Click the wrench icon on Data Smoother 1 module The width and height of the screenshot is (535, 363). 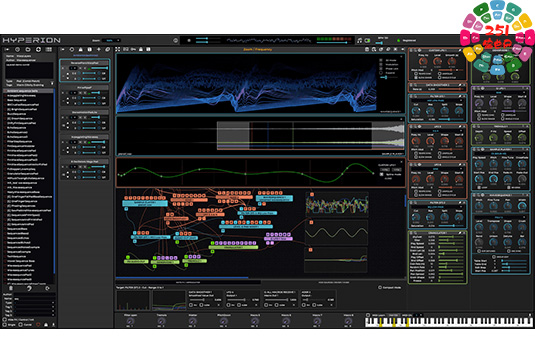[460, 85]
